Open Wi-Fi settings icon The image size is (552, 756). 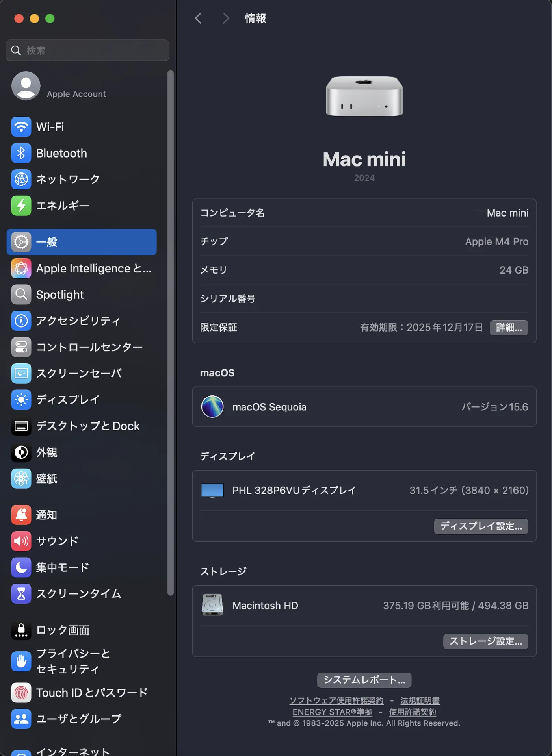[x=21, y=127]
